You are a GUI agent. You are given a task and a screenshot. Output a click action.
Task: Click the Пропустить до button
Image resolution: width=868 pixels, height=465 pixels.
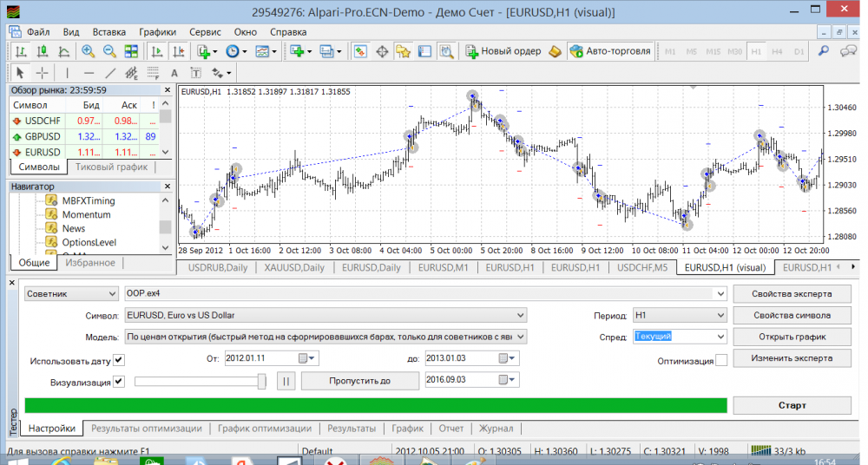click(360, 381)
